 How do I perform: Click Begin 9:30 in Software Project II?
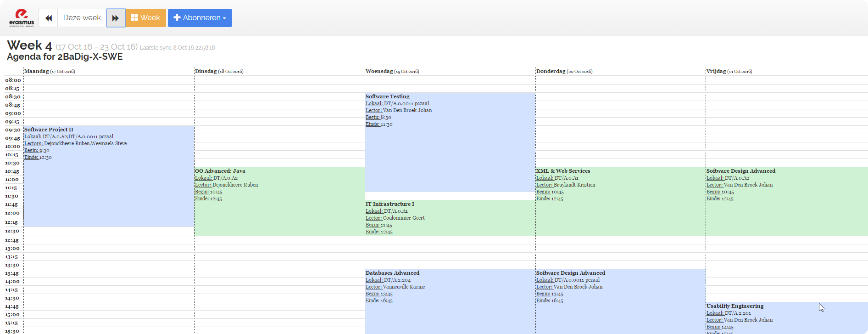click(x=37, y=150)
